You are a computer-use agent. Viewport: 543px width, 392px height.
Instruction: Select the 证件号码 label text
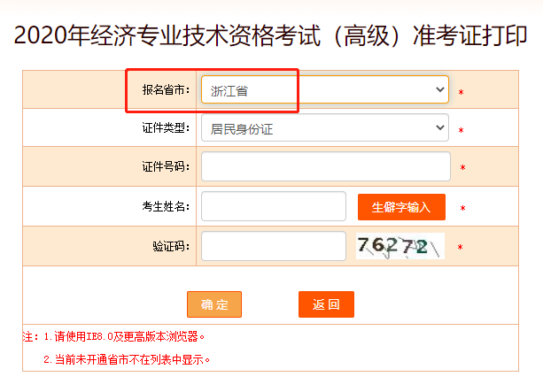(x=165, y=167)
